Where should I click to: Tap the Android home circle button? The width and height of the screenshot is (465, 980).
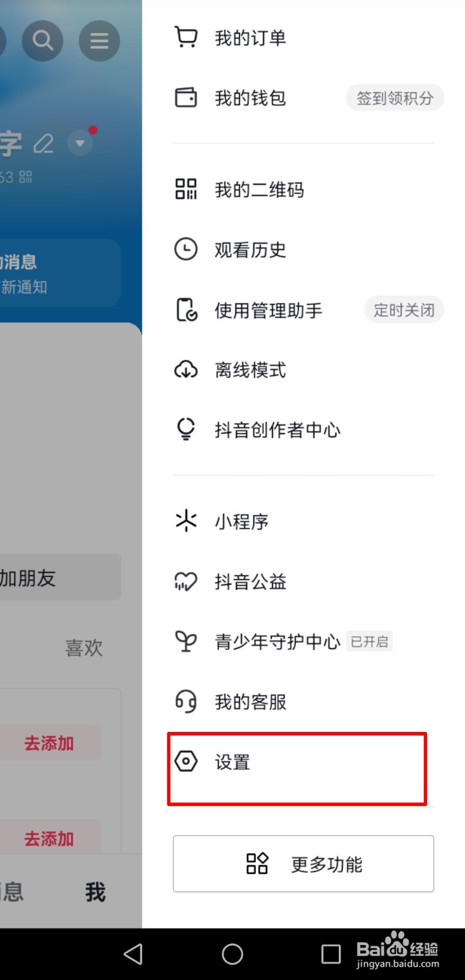[232, 954]
